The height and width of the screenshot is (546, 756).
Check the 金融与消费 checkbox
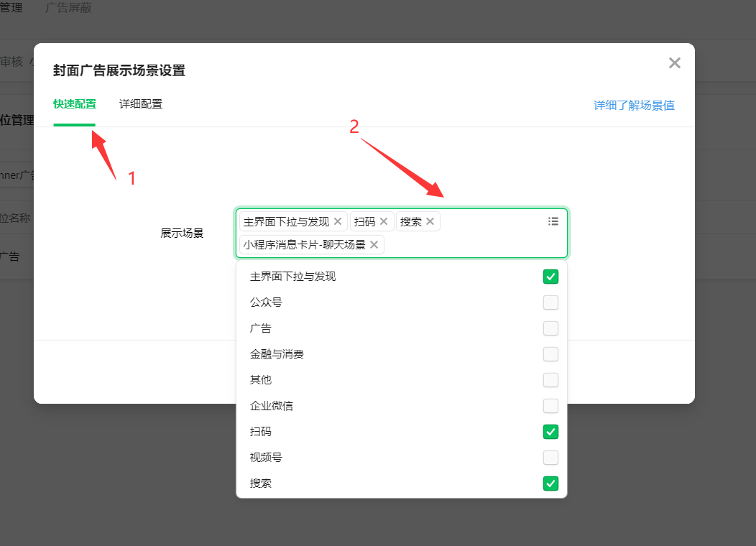(x=550, y=354)
